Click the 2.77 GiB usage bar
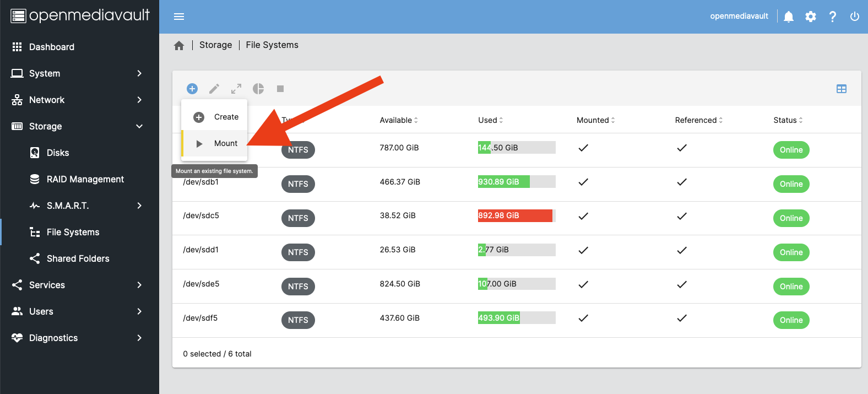 [x=517, y=250]
